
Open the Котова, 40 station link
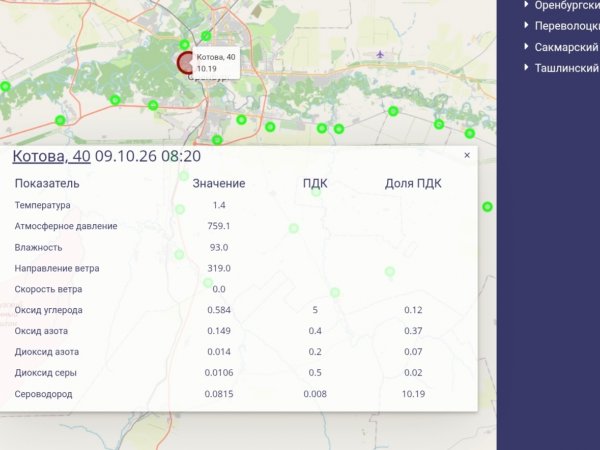pos(51,156)
